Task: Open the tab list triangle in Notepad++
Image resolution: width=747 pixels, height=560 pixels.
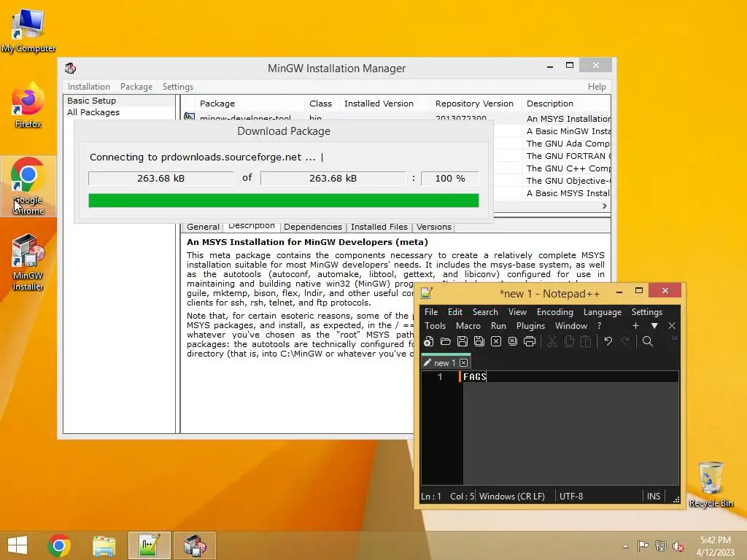Action: (x=654, y=326)
